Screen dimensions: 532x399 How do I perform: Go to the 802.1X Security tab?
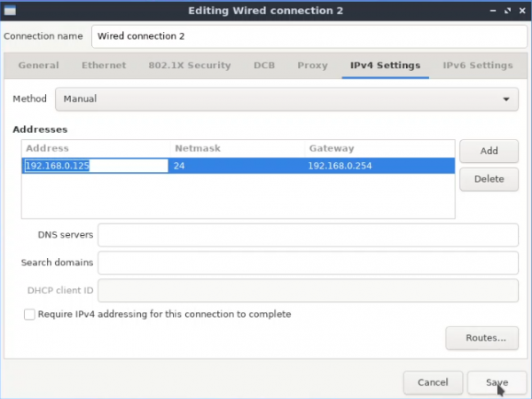tap(190, 65)
